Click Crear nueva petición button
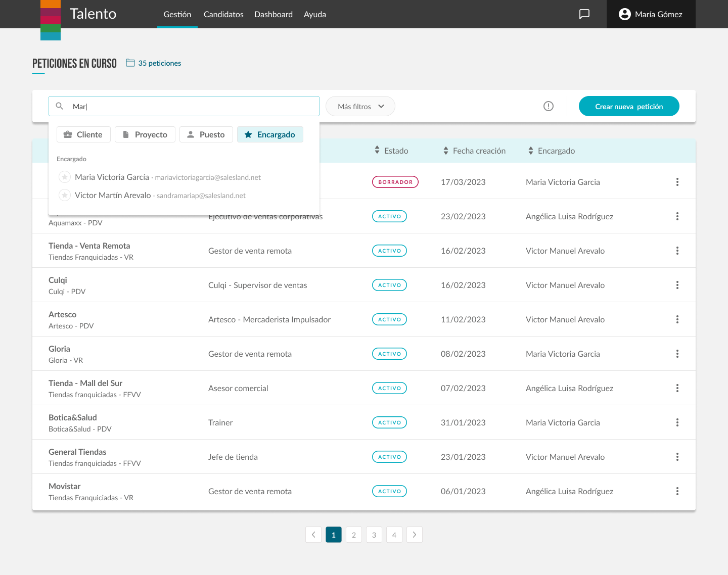 coord(628,106)
